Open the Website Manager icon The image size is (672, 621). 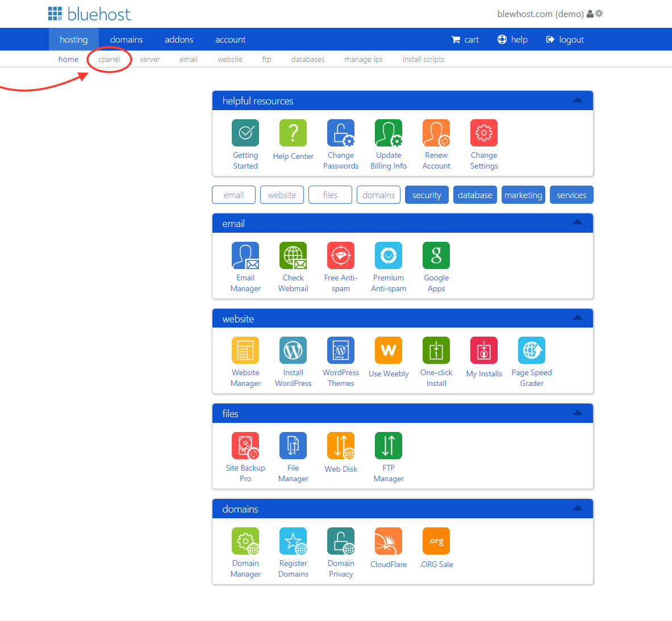pos(245,350)
